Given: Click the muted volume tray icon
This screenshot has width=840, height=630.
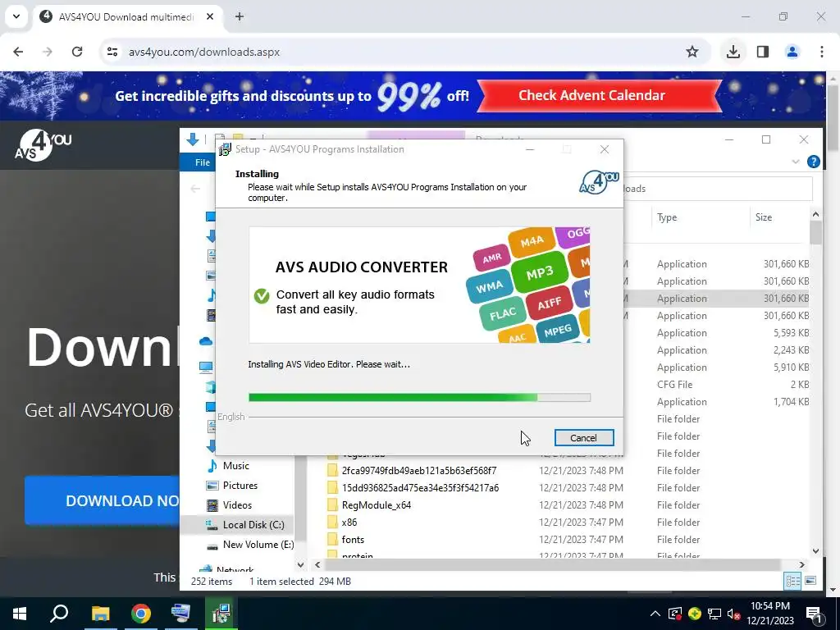Looking at the screenshot, I should [733, 614].
